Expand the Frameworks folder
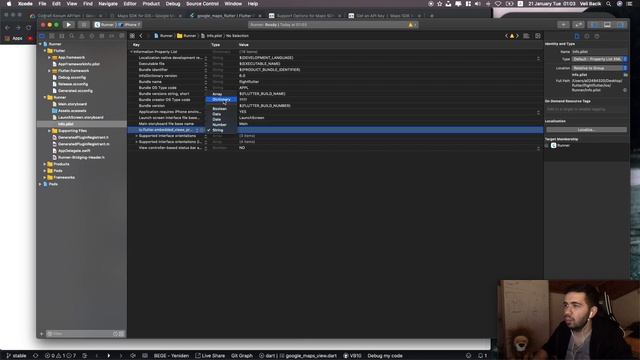This screenshot has height=360, width=640. click(45, 178)
